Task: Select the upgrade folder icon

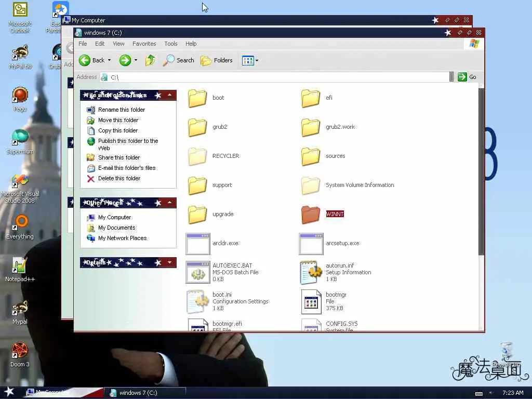Action: pos(197,215)
